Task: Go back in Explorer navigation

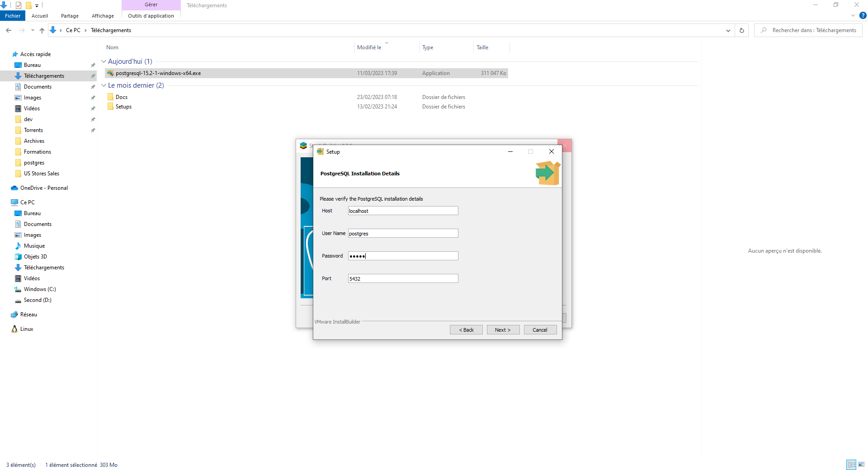Action: point(9,30)
